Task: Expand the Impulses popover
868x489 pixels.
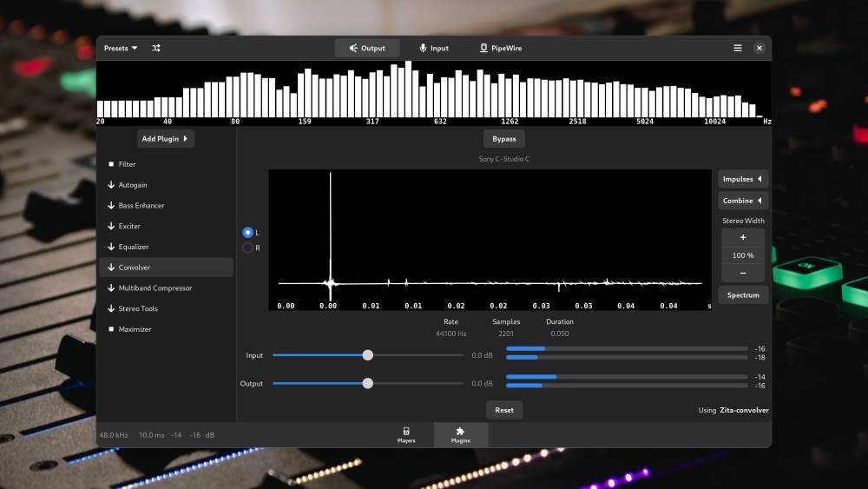Action: 743,179
